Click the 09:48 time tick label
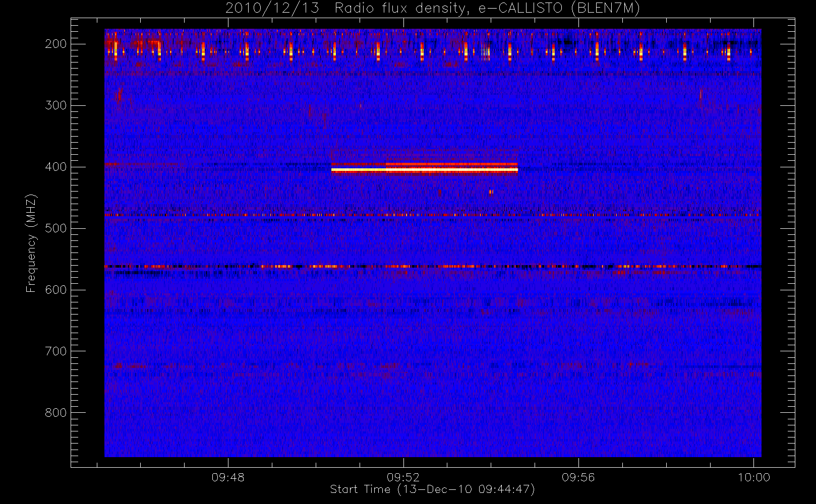This screenshot has width=816, height=504. click(x=228, y=477)
